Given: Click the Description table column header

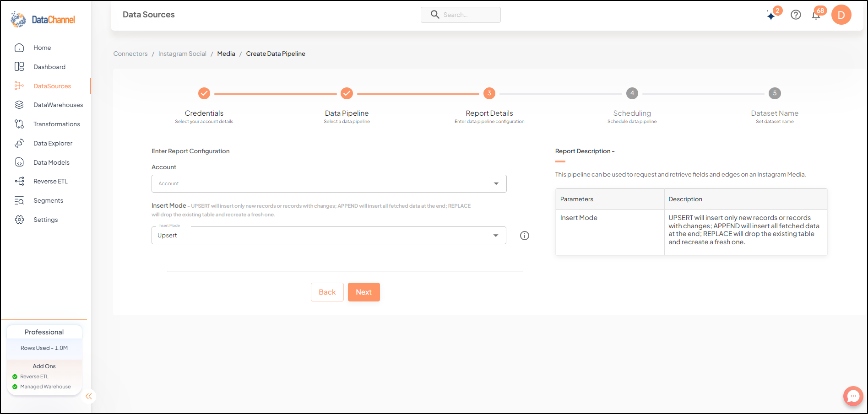Looking at the screenshot, I should click(x=746, y=199).
